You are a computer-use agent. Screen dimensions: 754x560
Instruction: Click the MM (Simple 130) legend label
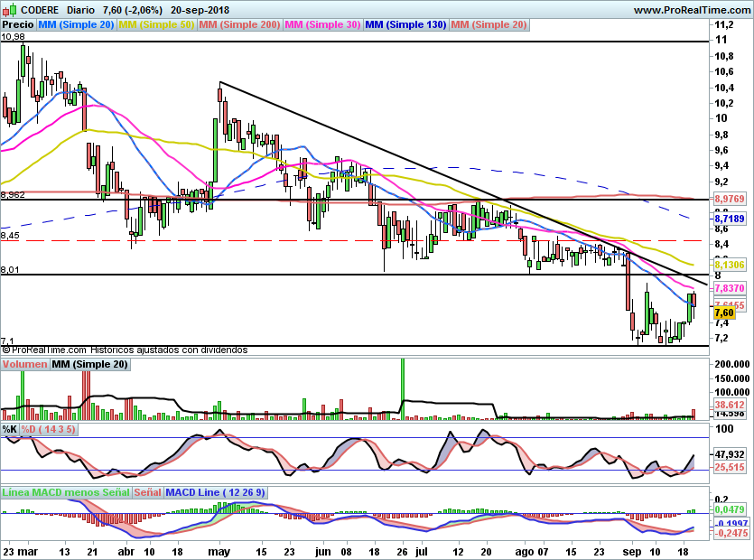point(405,25)
